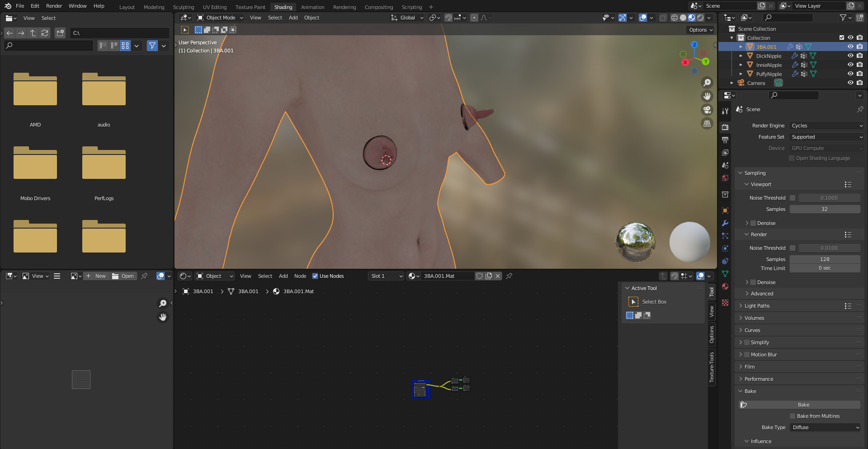Open the Output properties tab icon
Viewport: 868px width, 449px height.
coord(725,140)
